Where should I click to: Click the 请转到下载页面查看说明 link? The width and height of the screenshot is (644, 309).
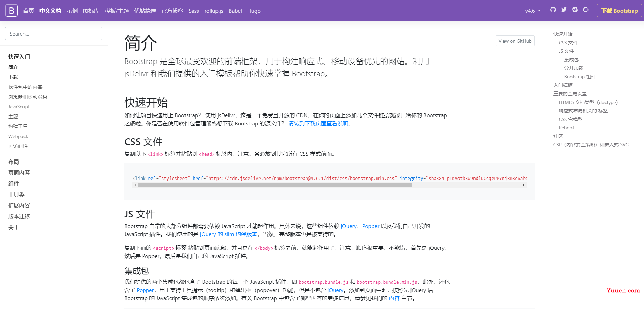318,123
